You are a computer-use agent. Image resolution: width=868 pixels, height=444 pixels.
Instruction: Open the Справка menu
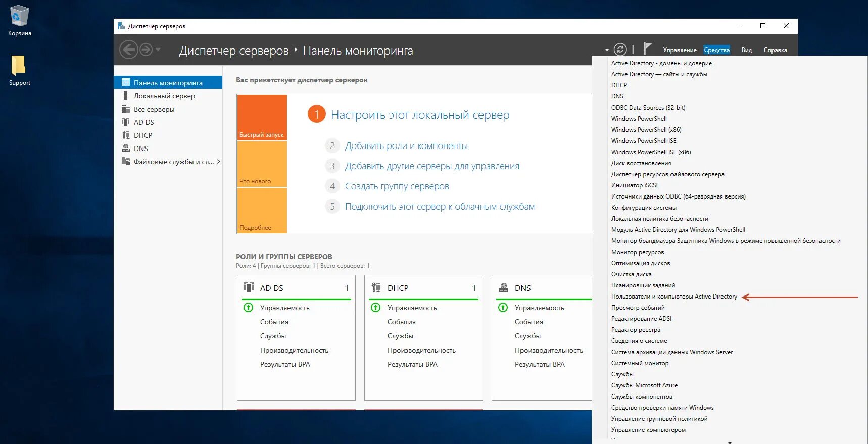[x=775, y=50]
